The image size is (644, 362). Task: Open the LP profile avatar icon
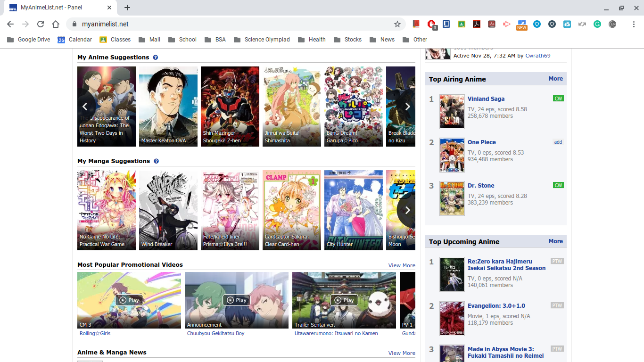(x=612, y=24)
